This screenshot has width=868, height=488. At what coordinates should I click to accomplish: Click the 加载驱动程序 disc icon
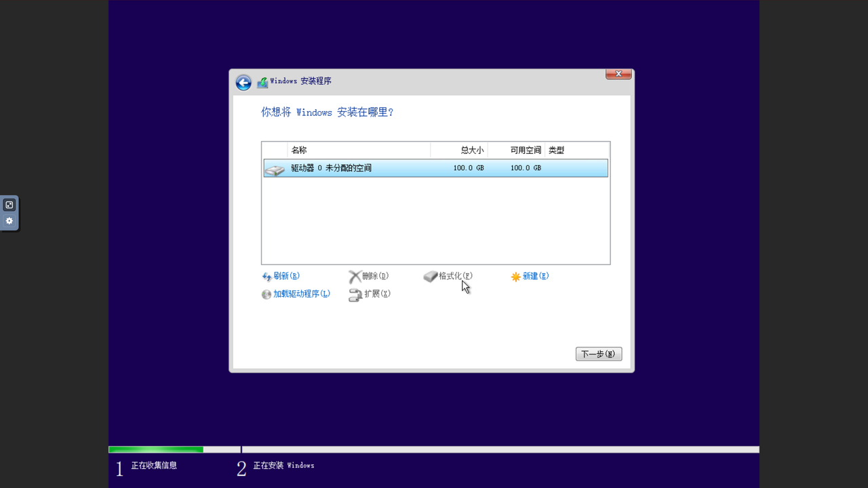[267, 294]
